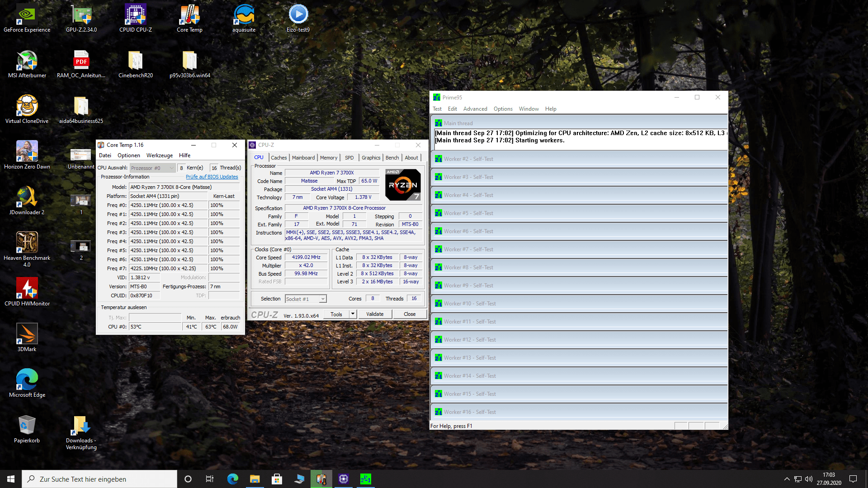868x488 pixels.
Task: Click the Prüfe auf BIOS Updates link
Action: [x=212, y=177]
